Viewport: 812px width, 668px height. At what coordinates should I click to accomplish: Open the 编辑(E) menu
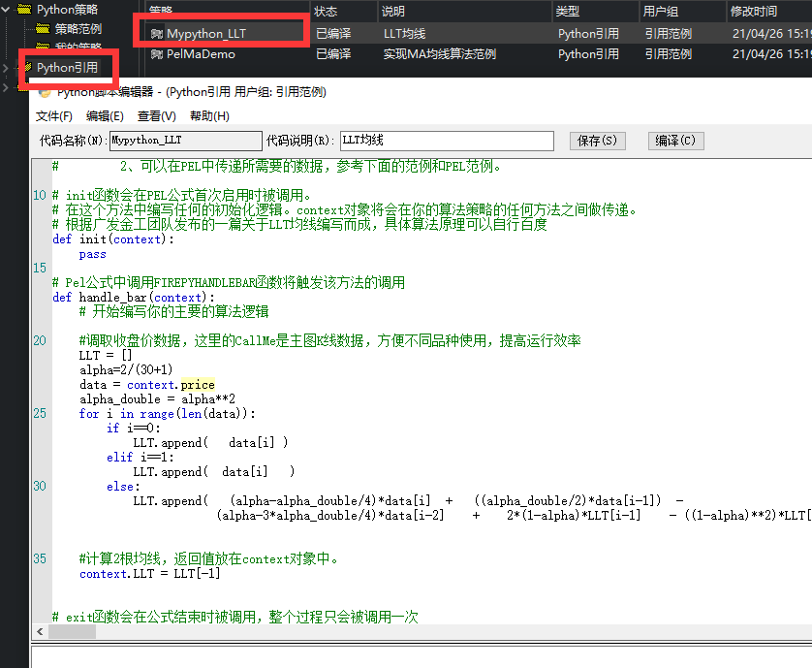(x=105, y=116)
